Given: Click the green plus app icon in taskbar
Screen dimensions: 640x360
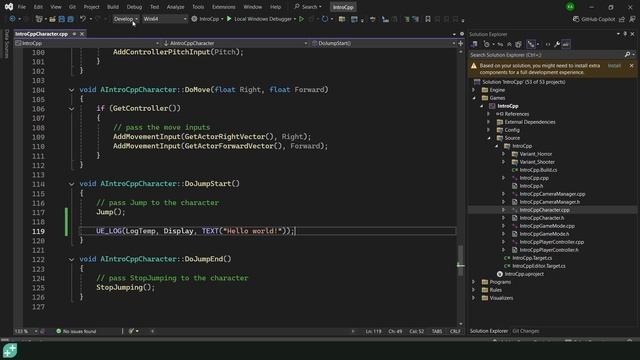Looking at the screenshot, I should point(10,351).
